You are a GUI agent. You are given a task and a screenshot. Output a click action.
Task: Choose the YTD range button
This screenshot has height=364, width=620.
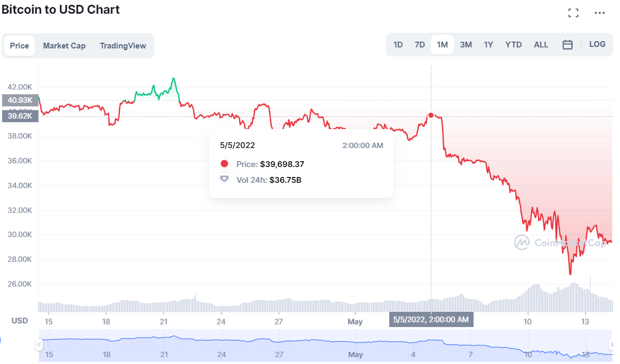click(x=513, y=45)
